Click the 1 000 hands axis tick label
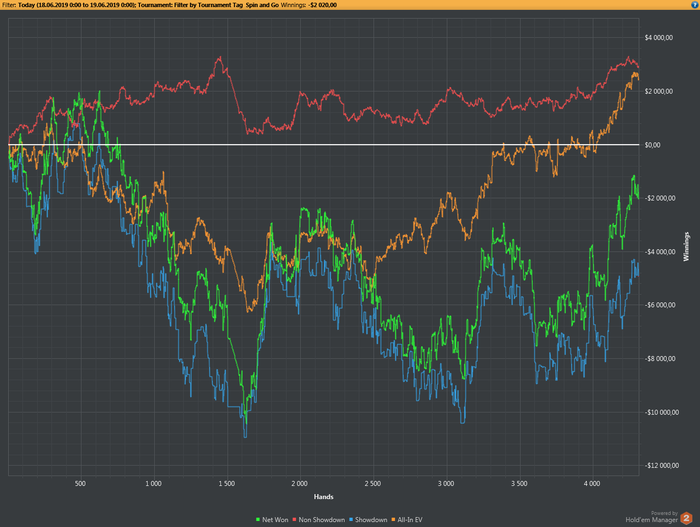Screen dimensions: 700x527 (x=153, y=484)
